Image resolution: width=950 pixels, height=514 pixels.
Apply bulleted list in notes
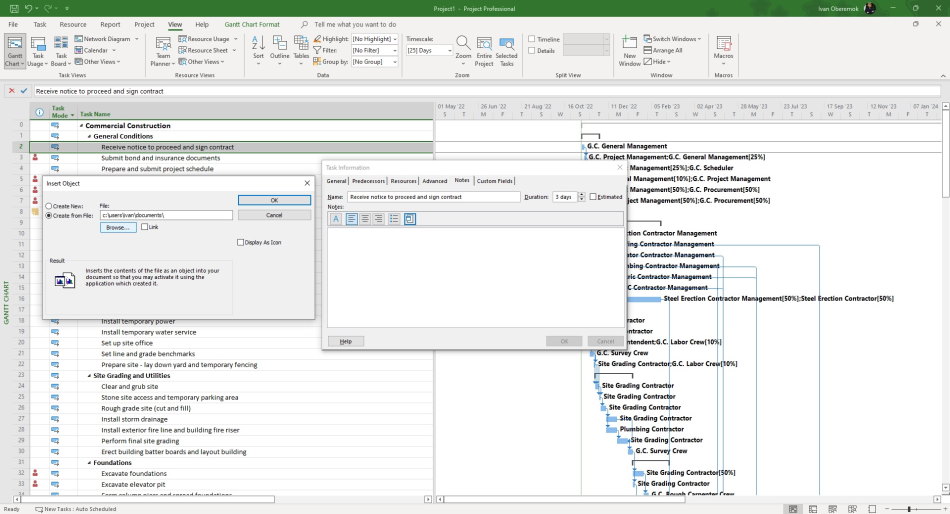[394, 219]
